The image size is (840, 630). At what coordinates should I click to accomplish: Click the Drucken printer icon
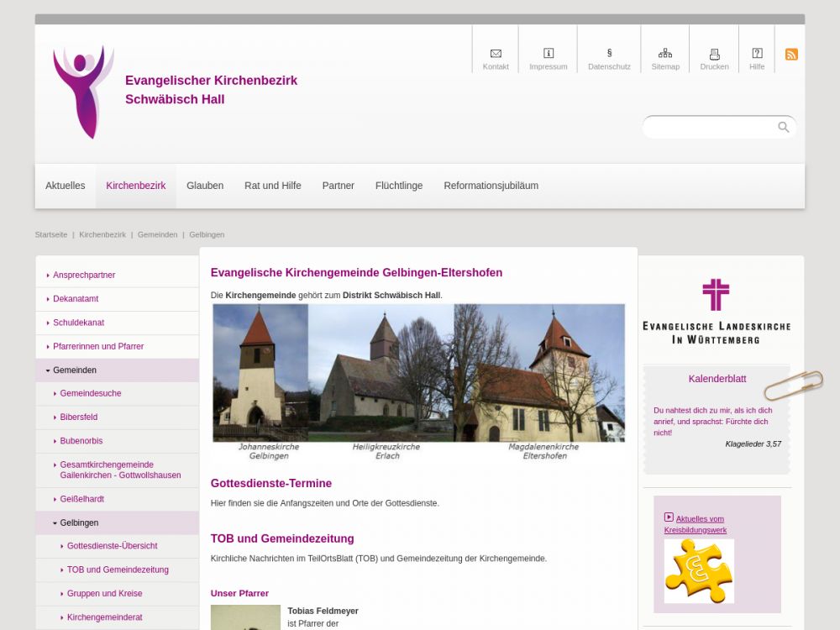coord(714,54)
